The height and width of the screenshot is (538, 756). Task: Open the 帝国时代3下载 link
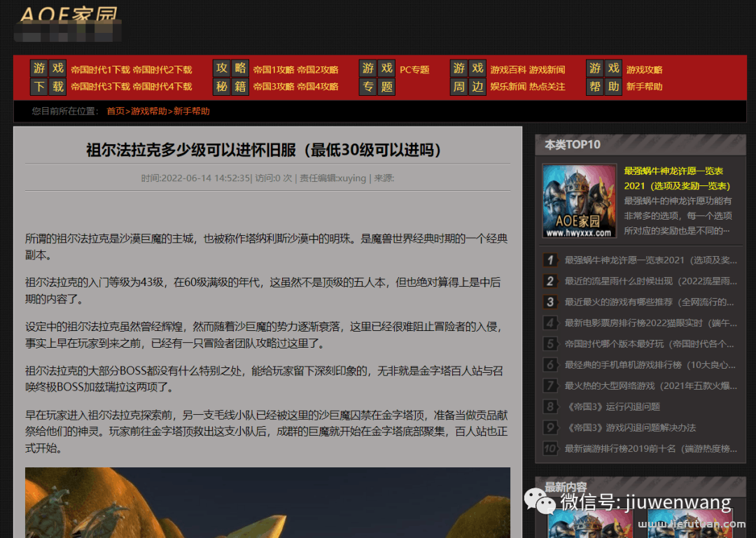pos(100,87)
